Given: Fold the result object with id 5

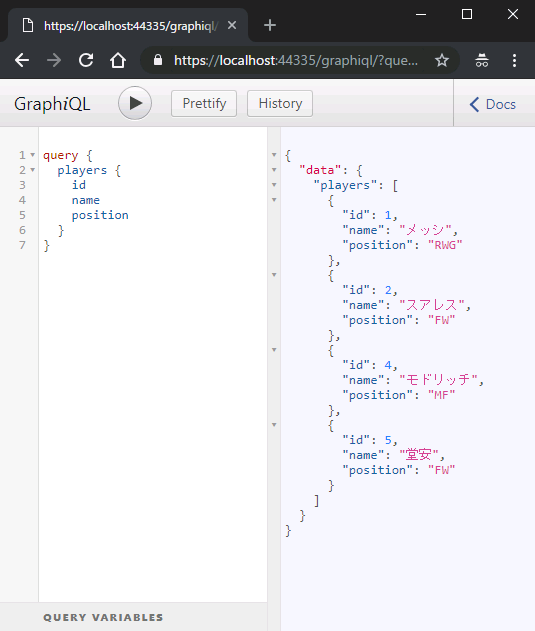Looking at the screenshot, I should click(x=274, y=425).
